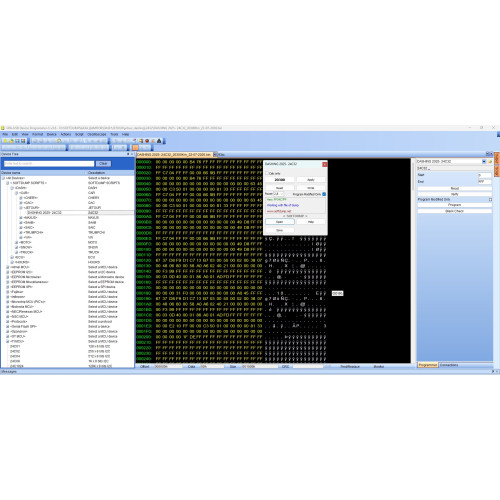Image resolution: width=500 pixels, height=500 pixels.
Task: Click the device search text field
Action: pos(49,163)
